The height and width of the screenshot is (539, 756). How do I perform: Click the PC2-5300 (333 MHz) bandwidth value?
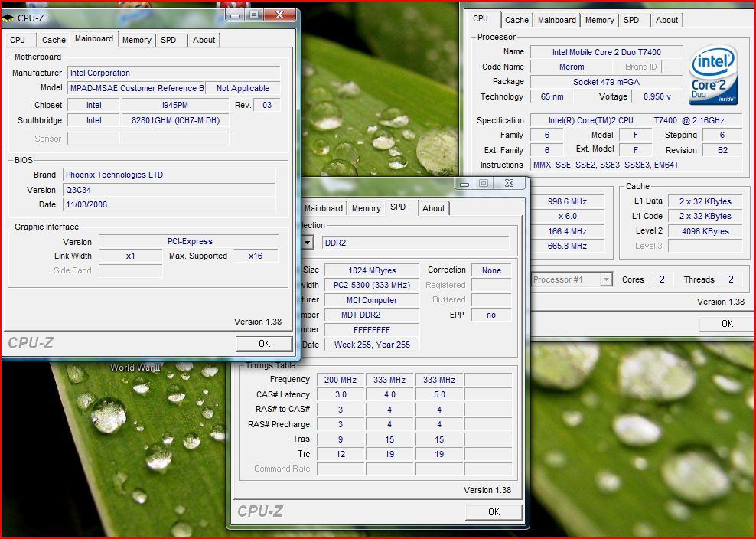(372, 285)
